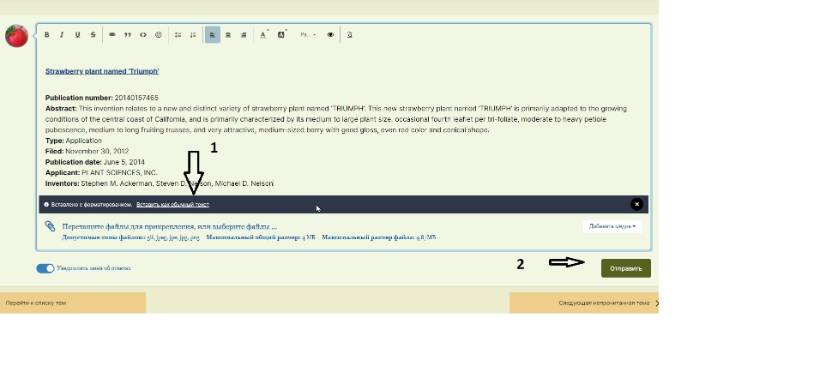This screenshot has height=372, width=820.
Task: Open the Strawberry plant named 'Triumph' link
Action: [102, 71]
